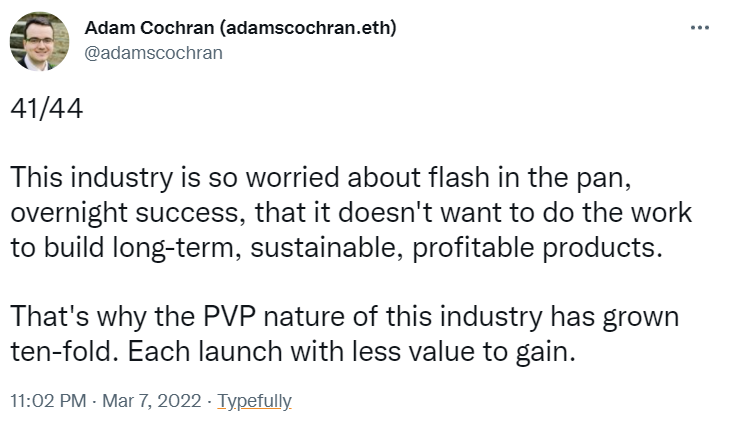Click the @adamscochran handle
Image resolution: width=731 pixels, height=428 pixels.
(152, 53)
